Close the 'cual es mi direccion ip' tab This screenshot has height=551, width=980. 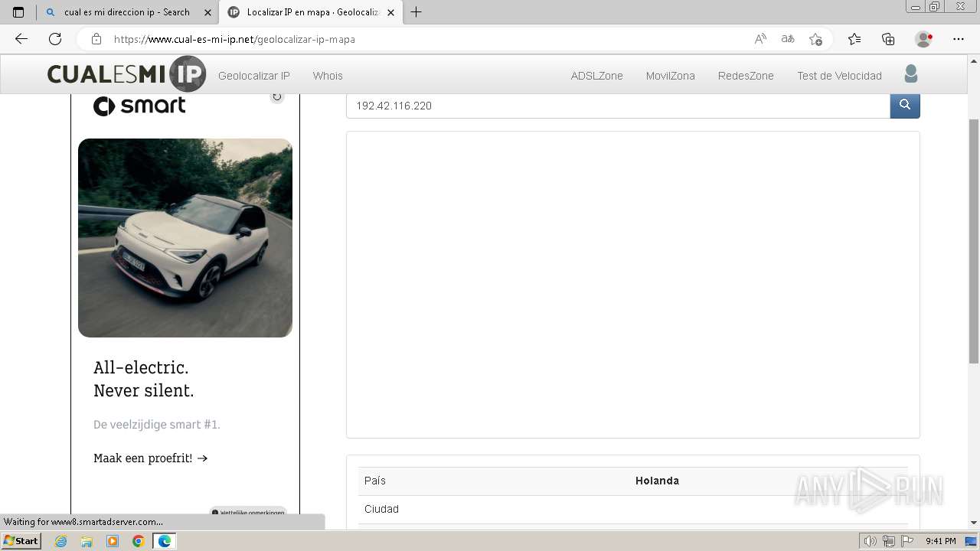(x=207, y=12)
